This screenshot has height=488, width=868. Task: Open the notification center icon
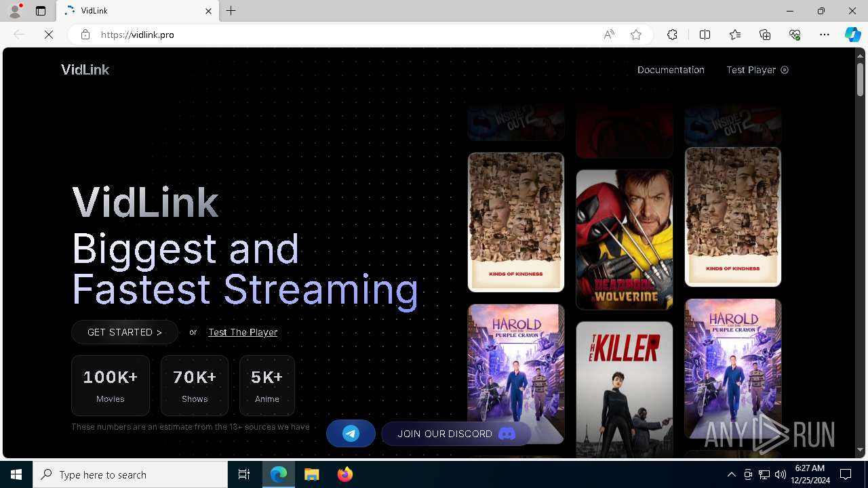pos(846,474)
